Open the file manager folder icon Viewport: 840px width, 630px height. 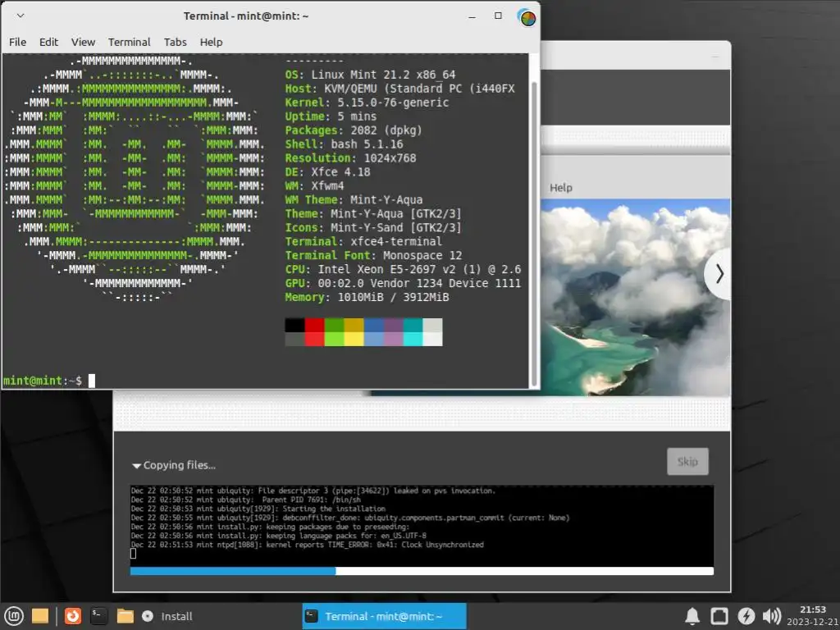125,616
